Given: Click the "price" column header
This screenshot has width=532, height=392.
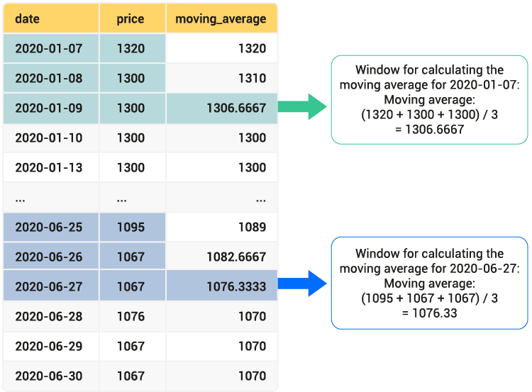Looking at the screenshot, I should (x=133, y=18).
